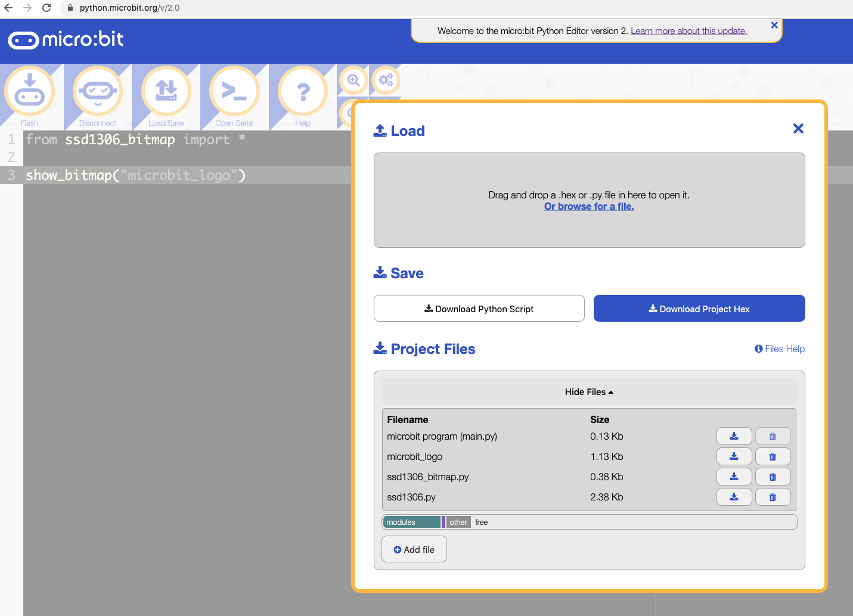
Task: Open the settings gears icon
Action: tap(386, 80)
